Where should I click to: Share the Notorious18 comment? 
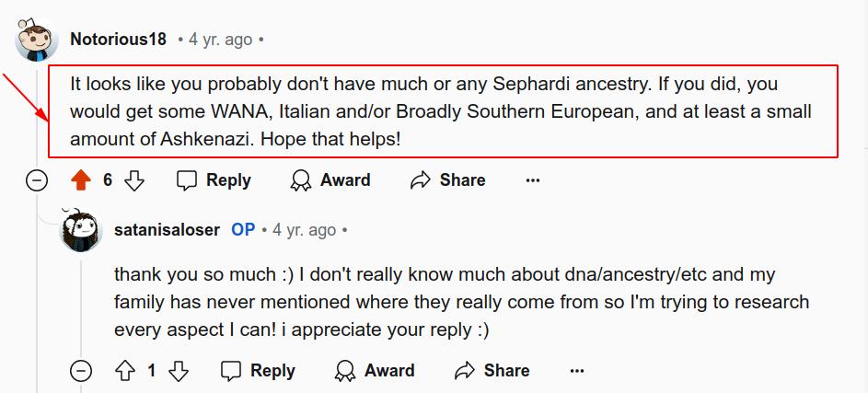coord(447,180)
